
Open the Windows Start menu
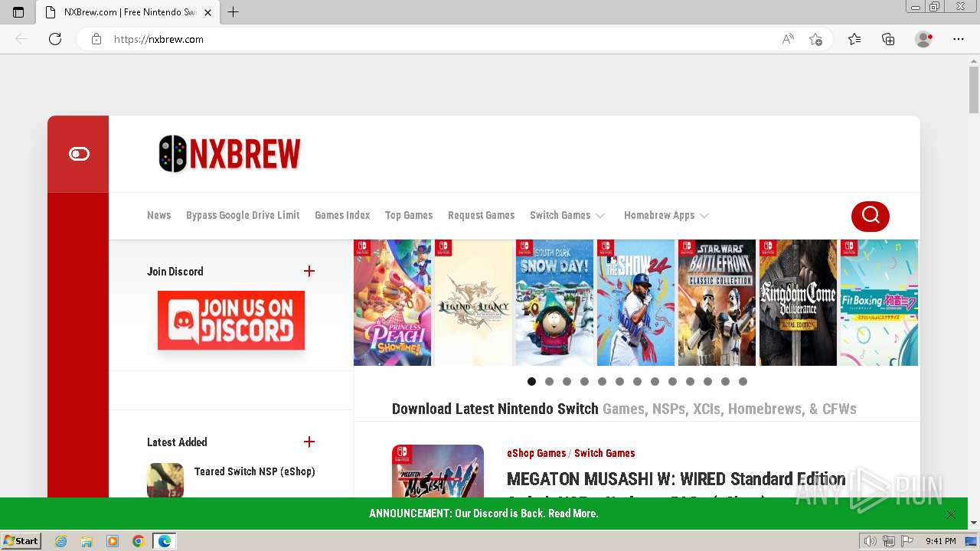click(21, 540)
